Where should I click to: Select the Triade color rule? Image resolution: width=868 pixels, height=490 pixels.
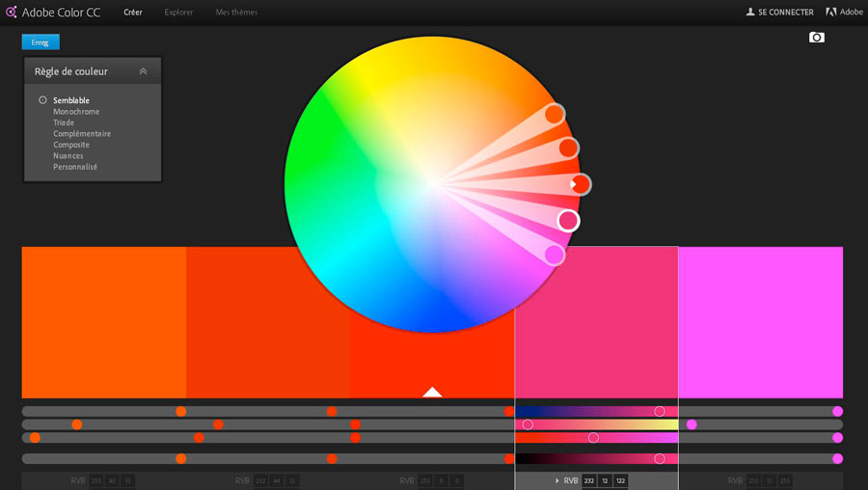point(64,122)
